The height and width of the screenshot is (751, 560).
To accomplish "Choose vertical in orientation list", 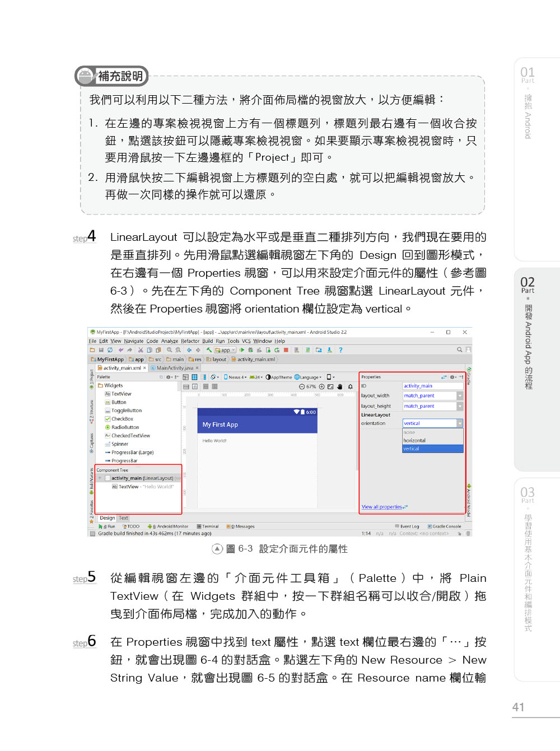I will click(433, 449).
